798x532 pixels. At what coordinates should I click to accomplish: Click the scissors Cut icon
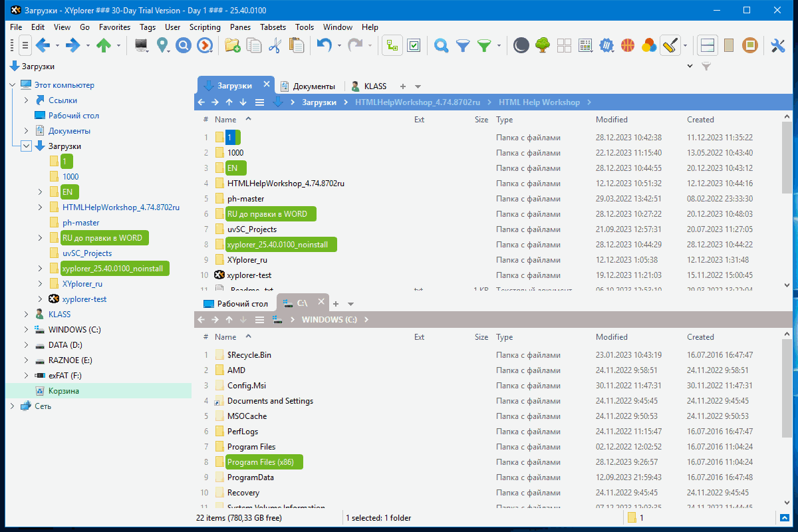pos(275,45)
